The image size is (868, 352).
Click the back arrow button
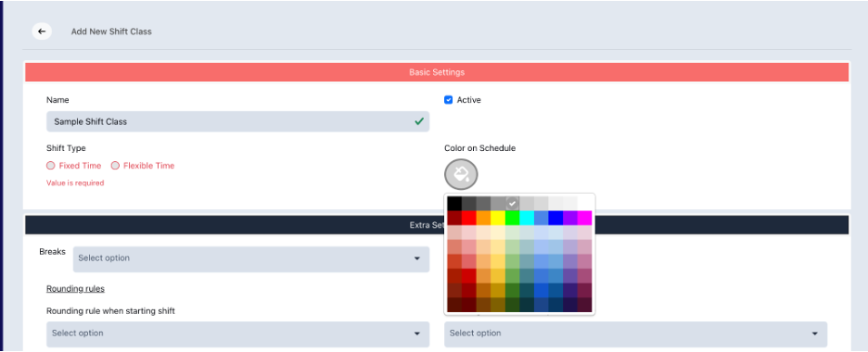point(42,31)
